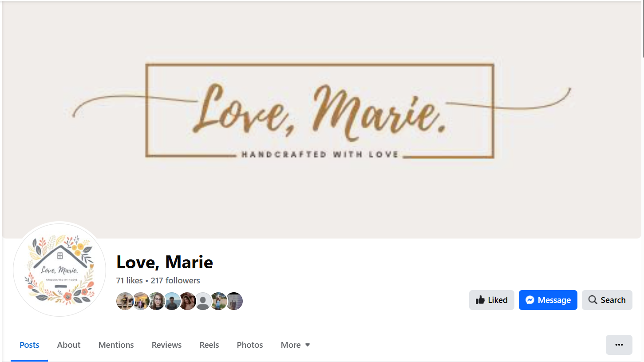Viewport: 644px width, 362px height.
Task: Click the 217 followers link
Action: [175, 281]
